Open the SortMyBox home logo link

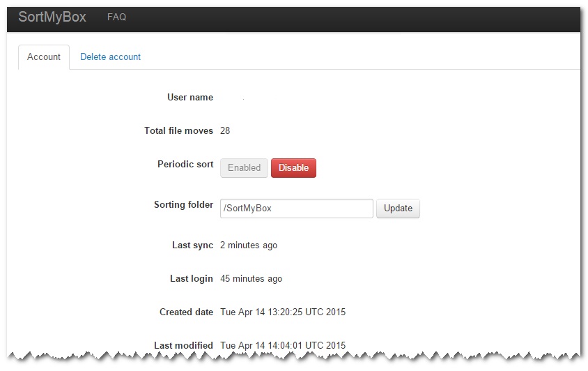(52, 17)
